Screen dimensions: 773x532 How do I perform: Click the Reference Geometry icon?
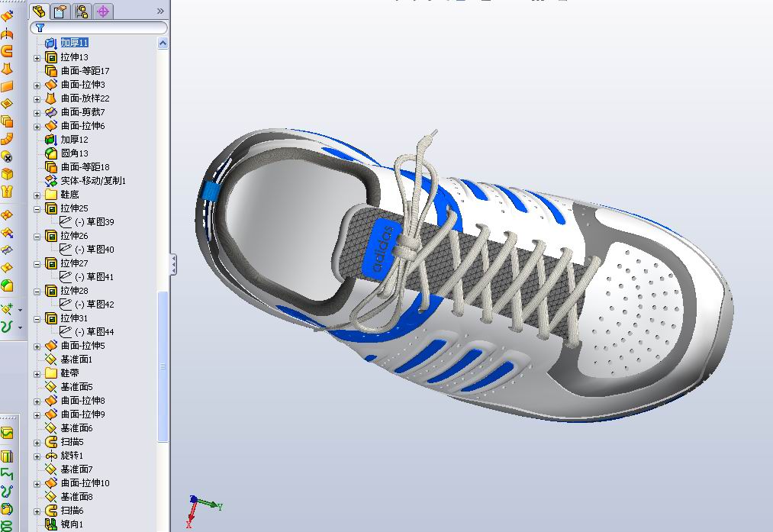tap(7, 310)
